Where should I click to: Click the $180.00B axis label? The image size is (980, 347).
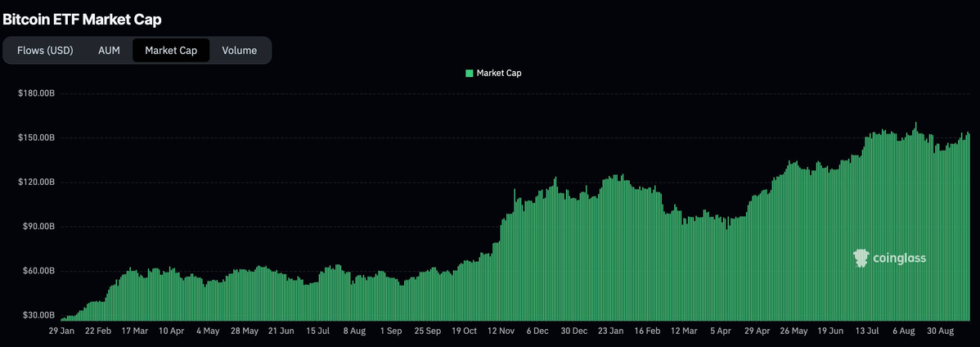[36, 94]
